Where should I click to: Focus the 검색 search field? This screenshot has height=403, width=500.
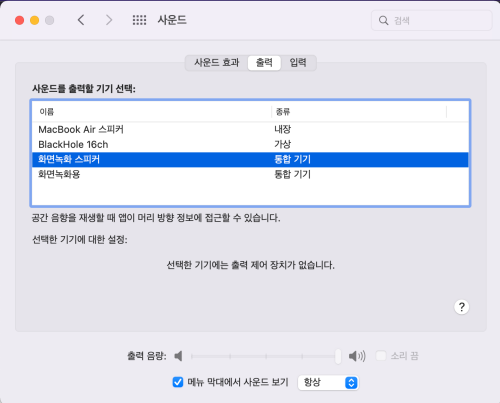432,20
